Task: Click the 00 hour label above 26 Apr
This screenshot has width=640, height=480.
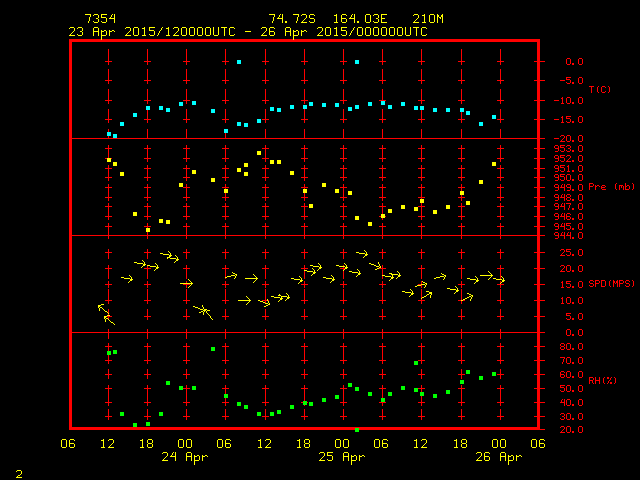Action: (499, 444)
